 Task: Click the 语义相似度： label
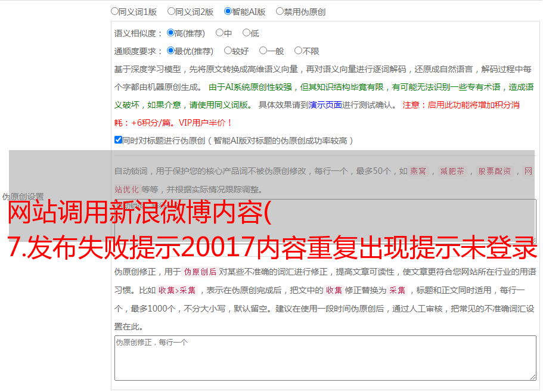(138, 33)
